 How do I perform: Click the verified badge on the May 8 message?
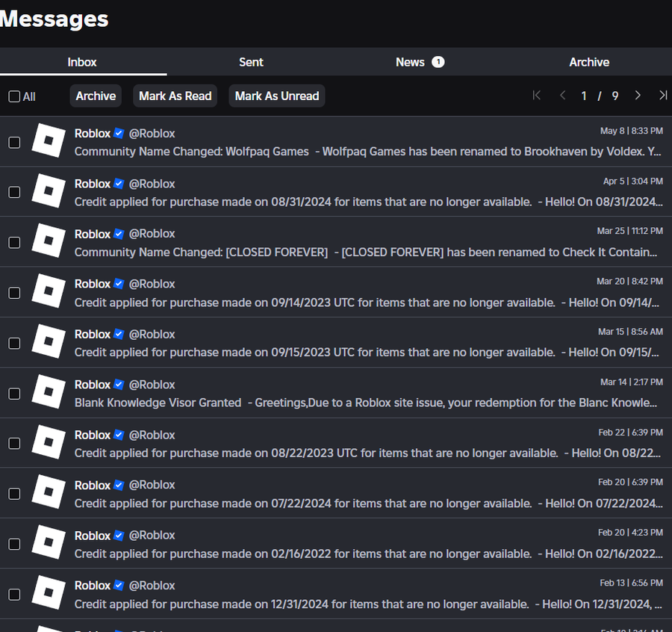[x=119, y=133]
